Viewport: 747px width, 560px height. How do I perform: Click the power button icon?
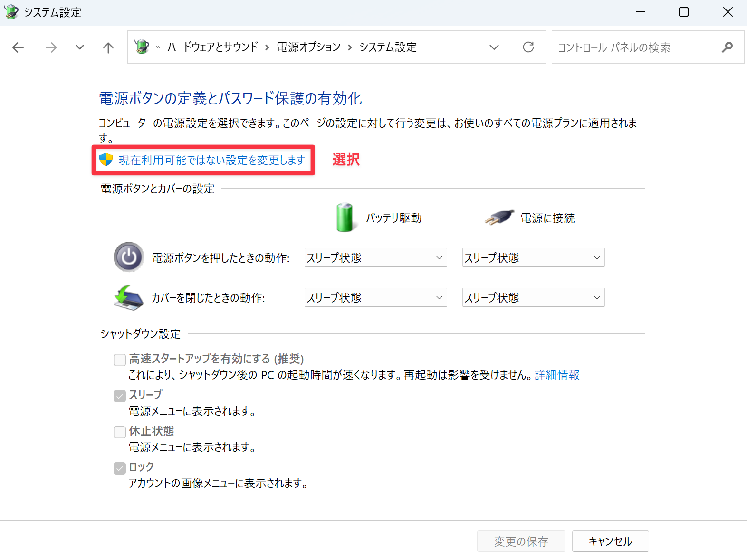[x=129, y=257]
